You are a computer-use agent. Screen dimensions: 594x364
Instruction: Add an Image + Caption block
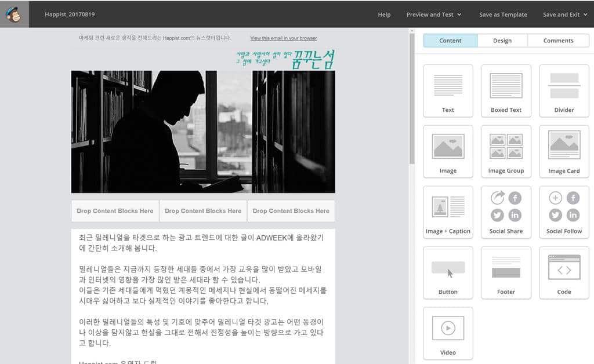coord(448,212)
